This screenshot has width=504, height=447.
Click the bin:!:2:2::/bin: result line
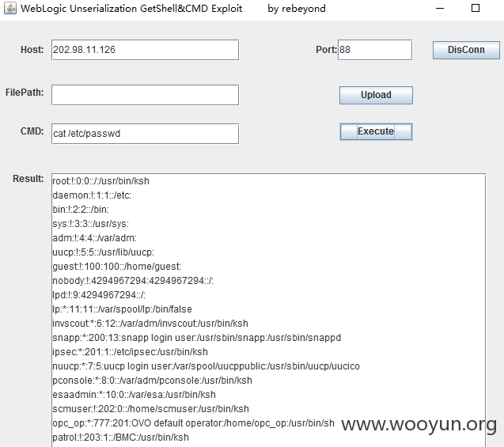tap(81, 210)
